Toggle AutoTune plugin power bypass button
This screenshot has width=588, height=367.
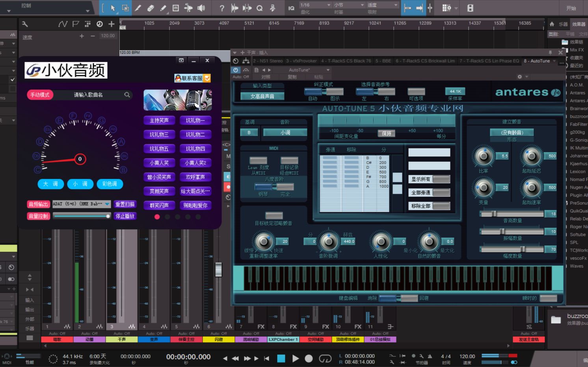[236, 70]
